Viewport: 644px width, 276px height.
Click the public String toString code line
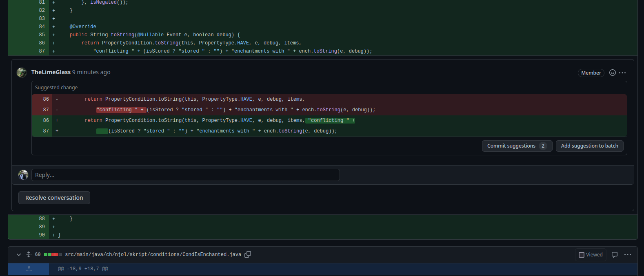click(155, 35)
